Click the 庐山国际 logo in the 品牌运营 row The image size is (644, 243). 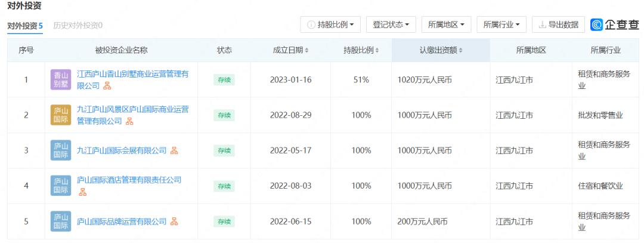tap(61, 222)
